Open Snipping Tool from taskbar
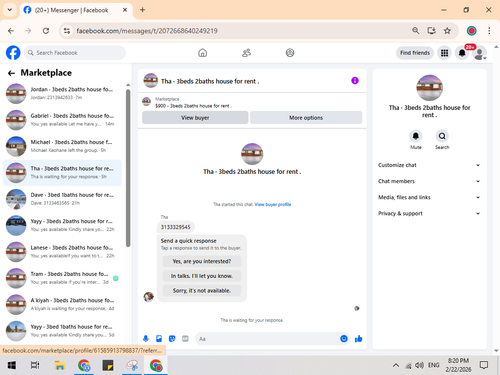500x375 pixels. tap(132, 365)
